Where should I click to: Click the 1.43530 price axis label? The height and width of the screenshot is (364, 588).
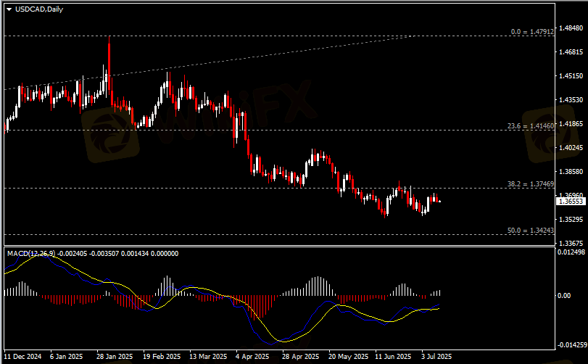click(571, 100)
